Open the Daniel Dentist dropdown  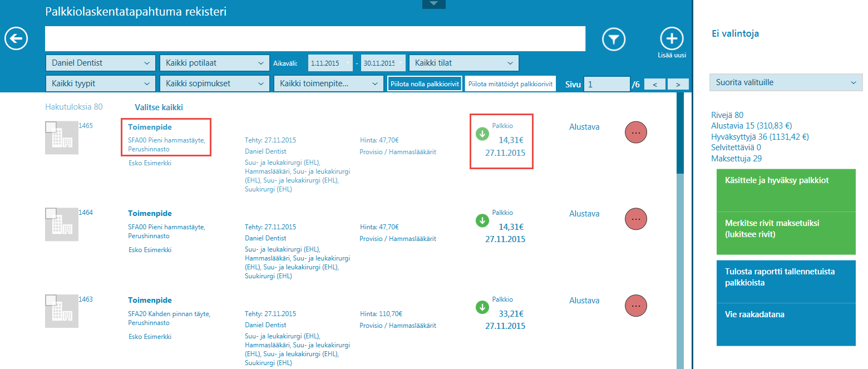[100, 63]
